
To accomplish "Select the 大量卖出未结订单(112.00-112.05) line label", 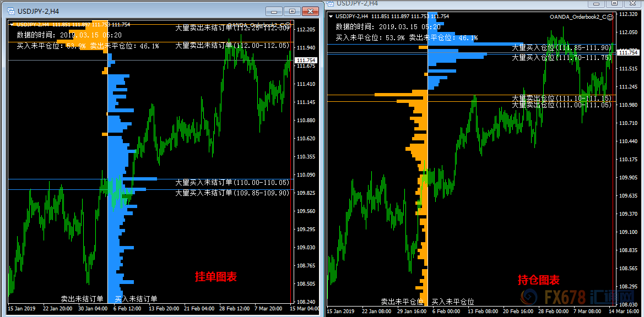I will pos(232,46).
